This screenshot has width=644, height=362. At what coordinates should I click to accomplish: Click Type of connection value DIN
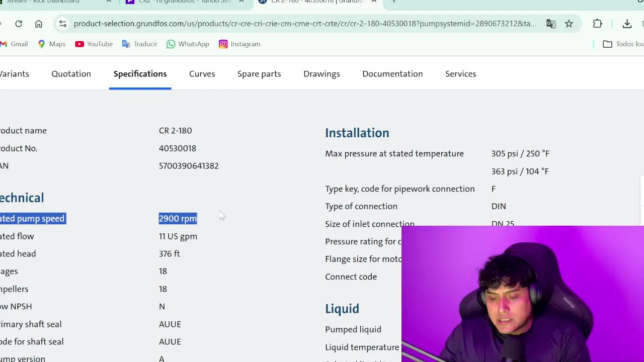click(499, 206)
